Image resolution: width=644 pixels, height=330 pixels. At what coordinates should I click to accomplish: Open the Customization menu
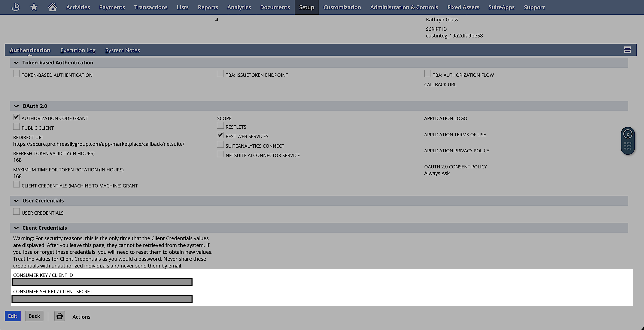tap(342, 7)
